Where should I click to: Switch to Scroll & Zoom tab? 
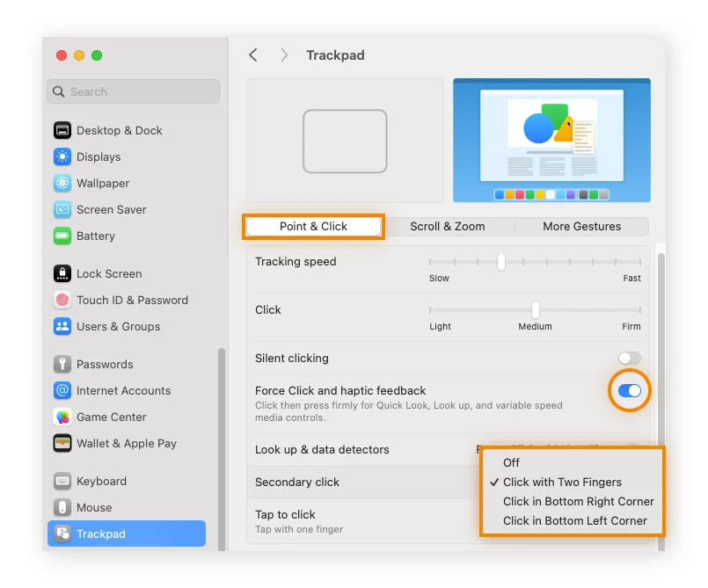tap(448, 227)
